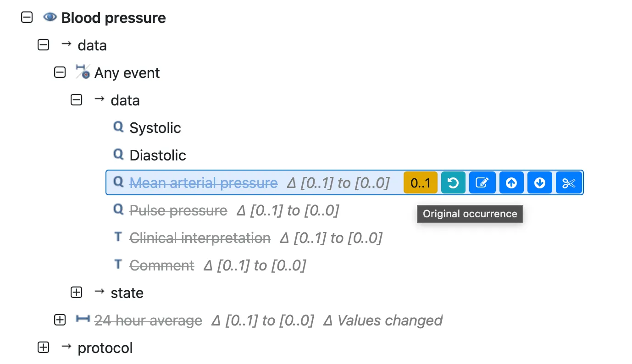Revert Mean arterial pressure to original occurrence

(453, 182)
